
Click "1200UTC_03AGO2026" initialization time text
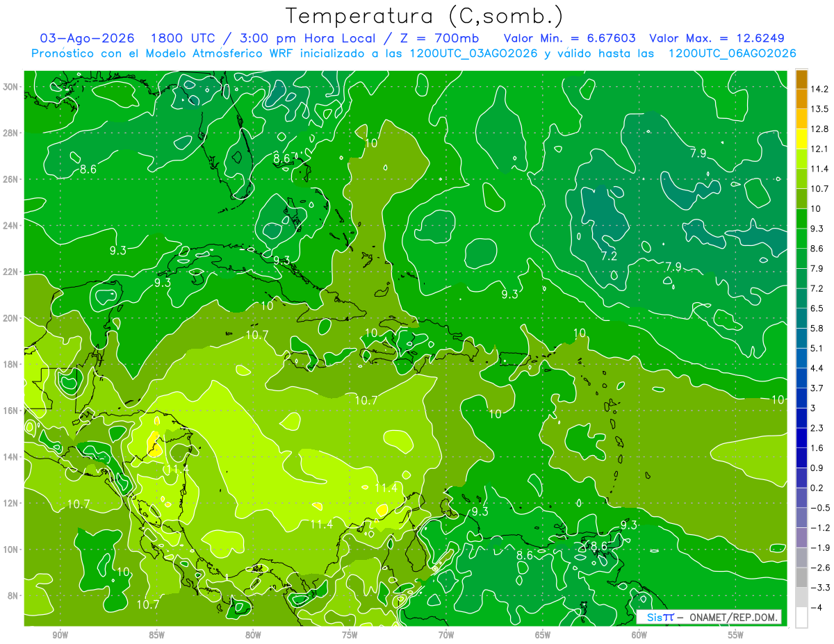[x=473, y=53]
